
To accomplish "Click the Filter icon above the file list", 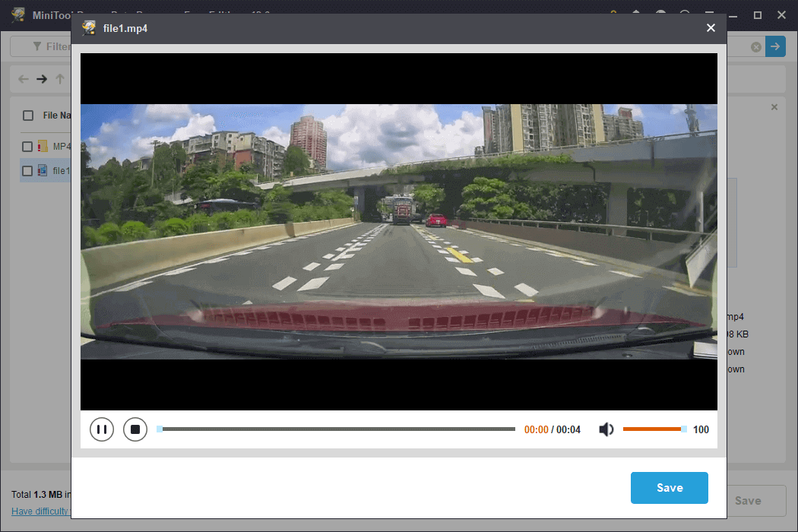I will coord(38,46).
